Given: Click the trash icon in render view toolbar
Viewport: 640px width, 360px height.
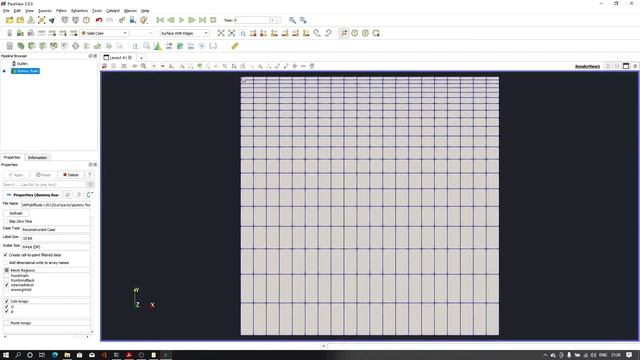Looking at the screenshot, I should (x=312, y=66).
